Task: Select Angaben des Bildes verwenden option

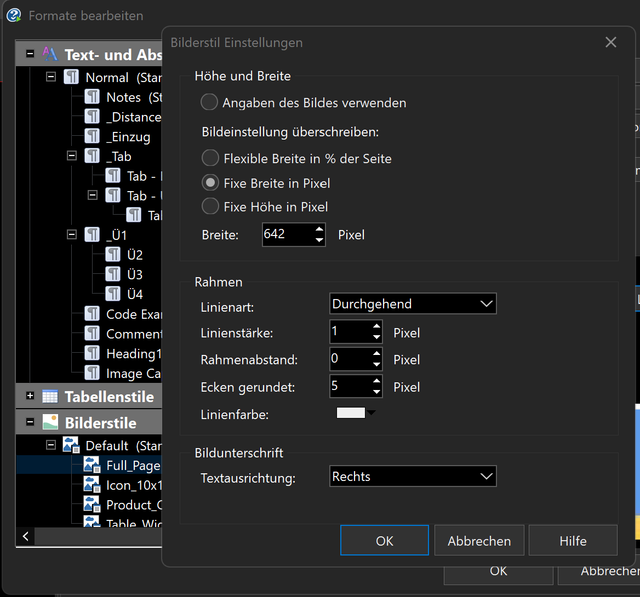Action: click(x=209, y=102)
